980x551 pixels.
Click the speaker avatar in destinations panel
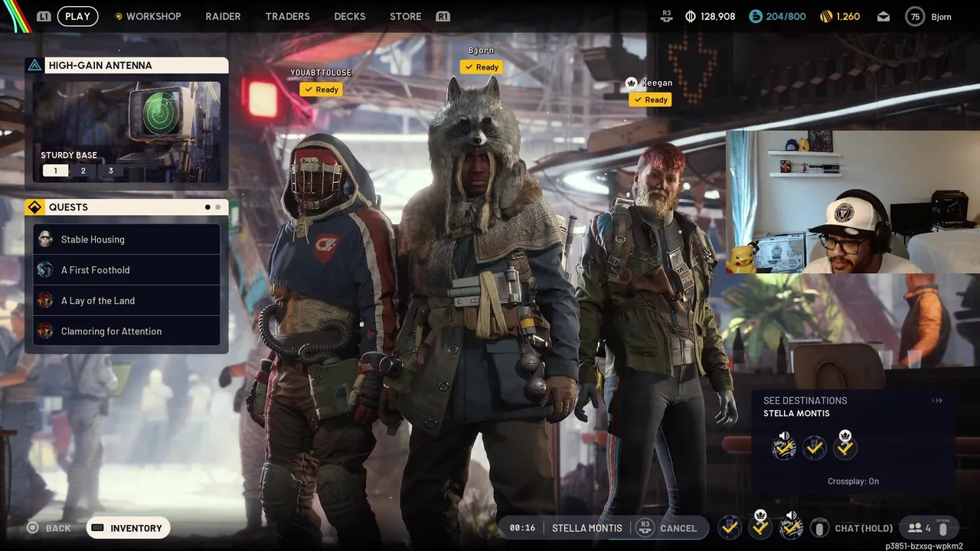tap(784, 448)
